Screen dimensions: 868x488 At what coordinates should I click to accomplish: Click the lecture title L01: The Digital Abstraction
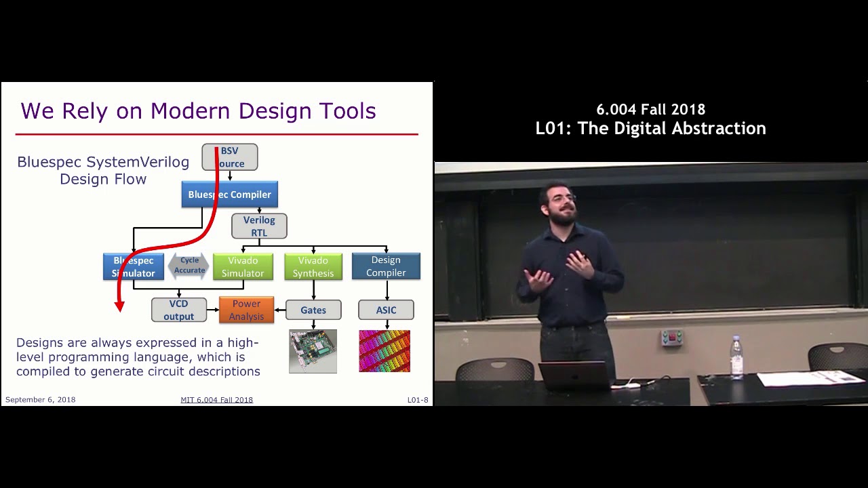(x=650, y=129)
